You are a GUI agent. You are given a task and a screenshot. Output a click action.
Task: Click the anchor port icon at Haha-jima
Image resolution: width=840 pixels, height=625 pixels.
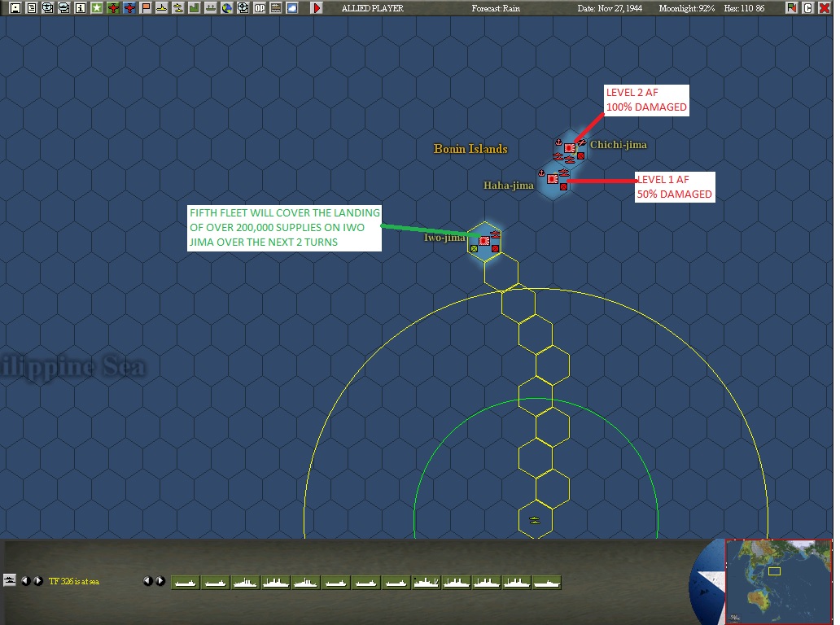point(541,173)
